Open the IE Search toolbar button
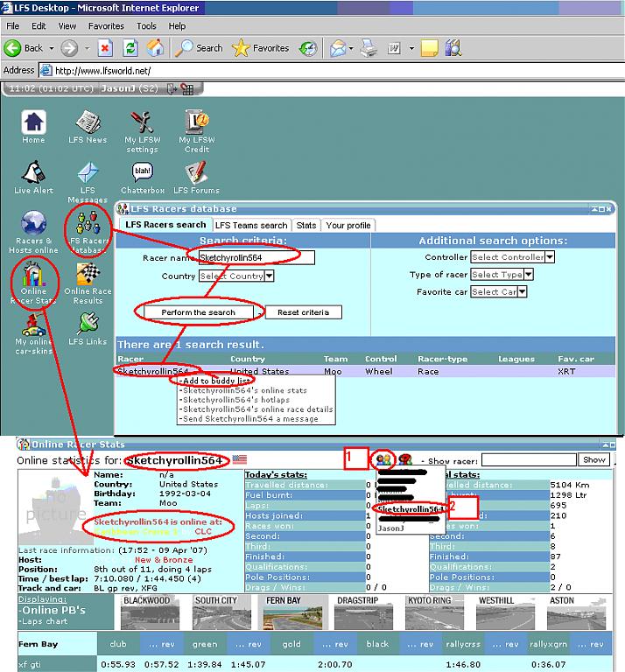The image size is (625, 672). [x=199, y=48]
